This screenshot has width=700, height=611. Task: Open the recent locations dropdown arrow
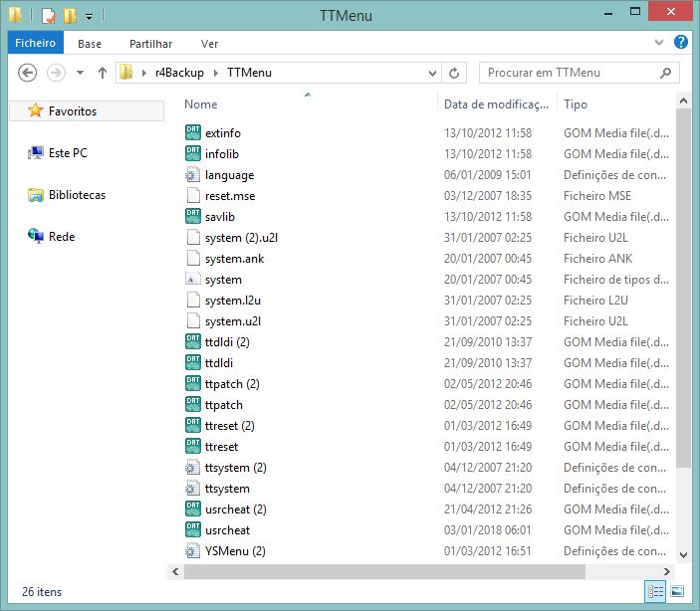[80, 73]
